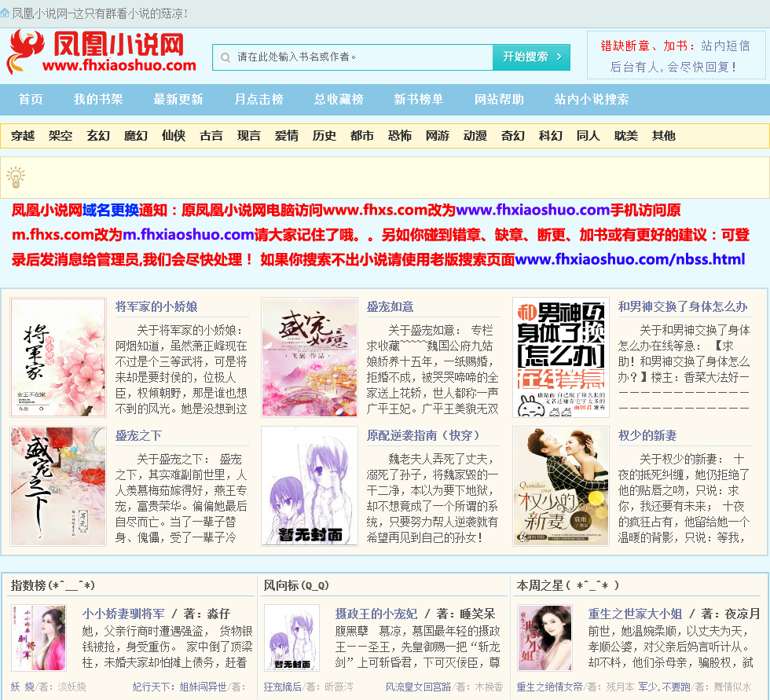
Task: Click the 将军家的小娇娘 title link
Action: click(156, 307)
